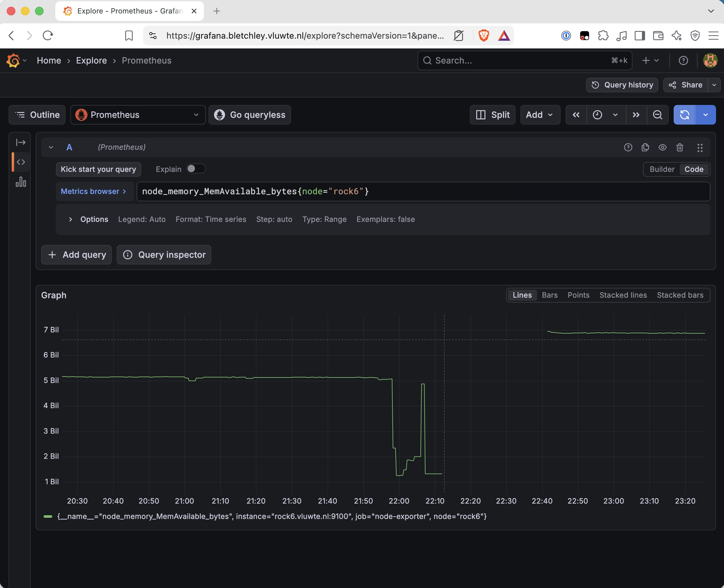
Task: Select the code queries sidebar icon
Action: (x=21, y=162)
